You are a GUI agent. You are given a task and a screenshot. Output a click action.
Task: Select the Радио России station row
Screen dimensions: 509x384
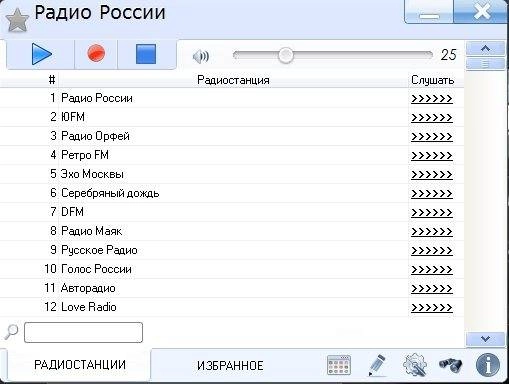click(232, 98)
